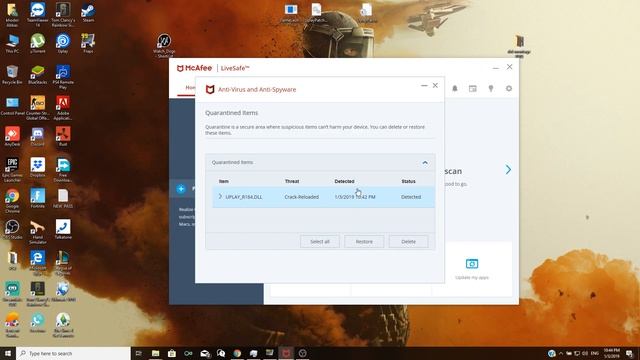This screenshot has width=640, height=360.
Task: Open the AnyDesk desktop shortcut
Action: point(12,136)
